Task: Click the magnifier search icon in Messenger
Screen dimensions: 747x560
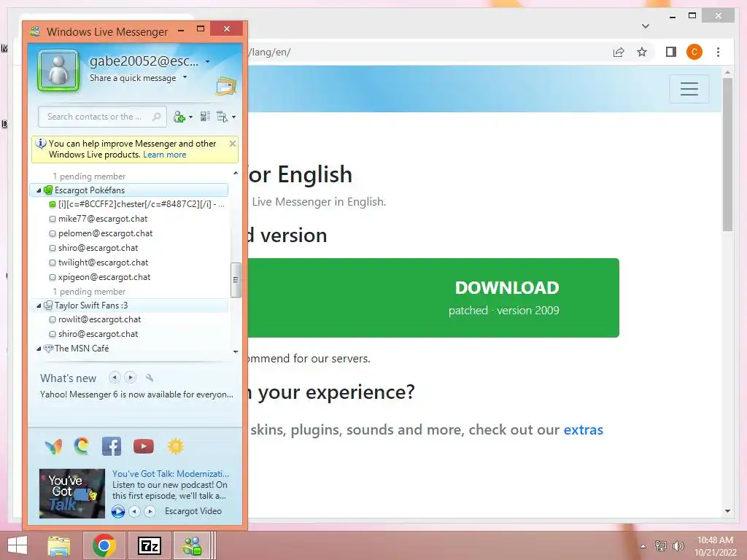Action: point(156,117)
